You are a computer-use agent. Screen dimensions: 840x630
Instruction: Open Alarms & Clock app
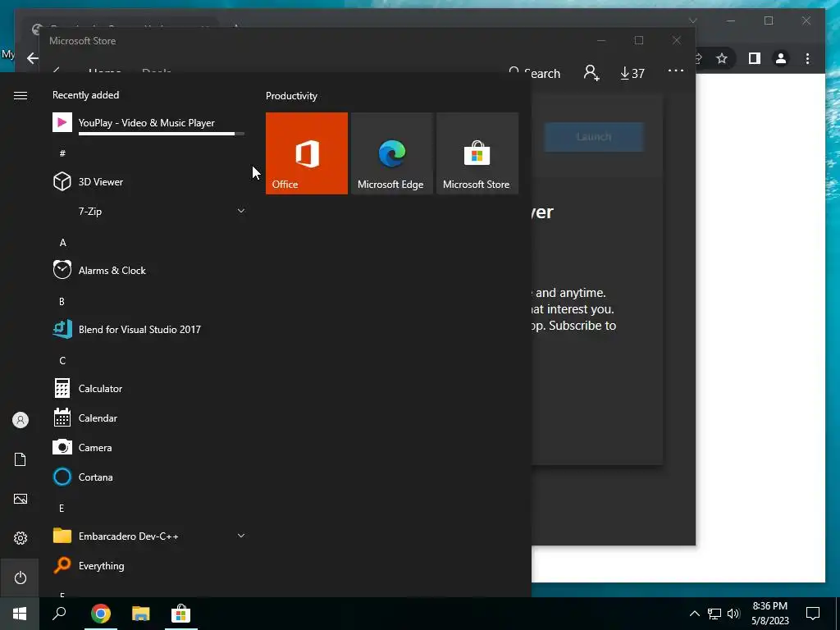[148, 270]
